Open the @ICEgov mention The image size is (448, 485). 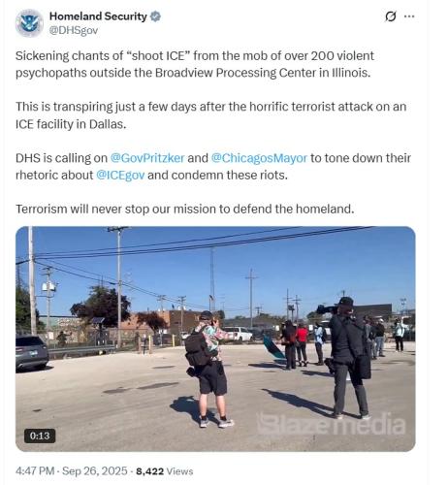(x=120, y=176)
